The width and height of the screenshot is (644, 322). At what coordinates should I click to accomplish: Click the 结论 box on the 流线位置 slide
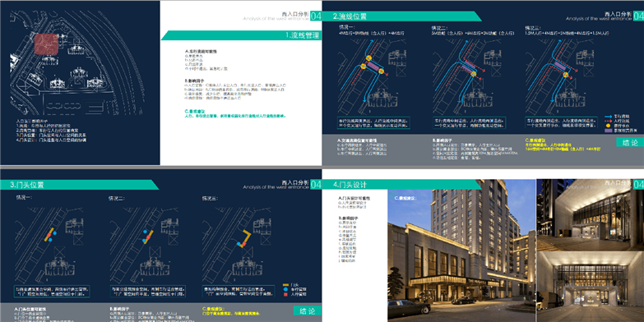pos(630,142)
